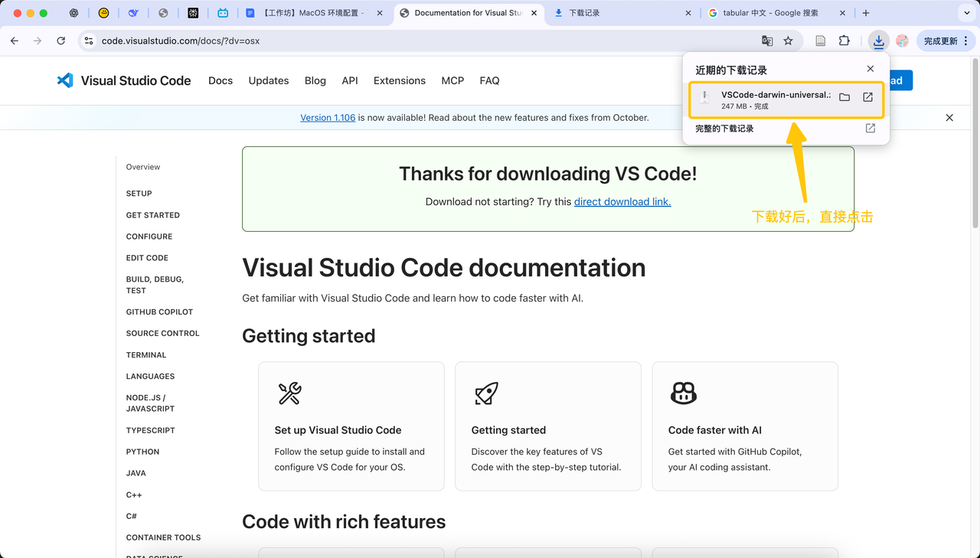Open the Bilibili pinned tab
This screenshot has height=558, width=980.
point(223,13)
